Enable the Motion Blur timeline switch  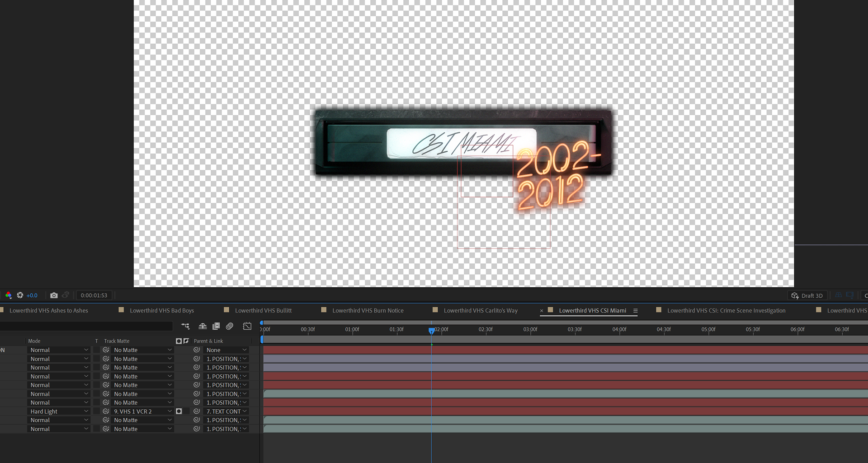[230, 326]
